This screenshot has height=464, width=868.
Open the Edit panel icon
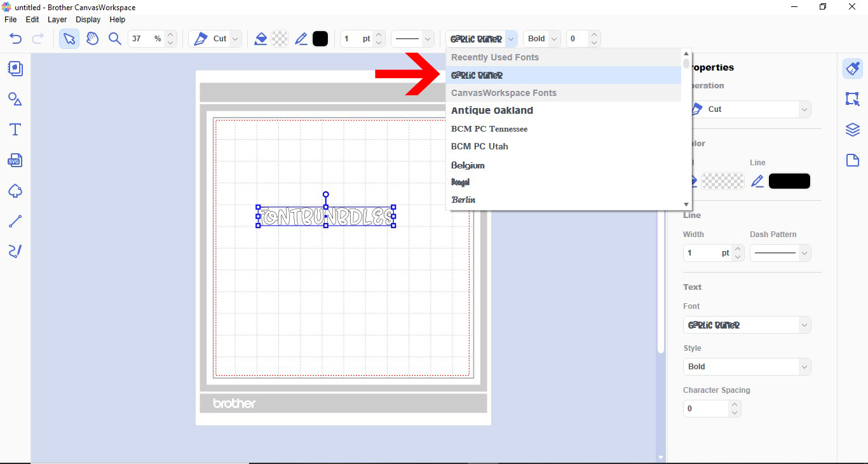point(853,99)
